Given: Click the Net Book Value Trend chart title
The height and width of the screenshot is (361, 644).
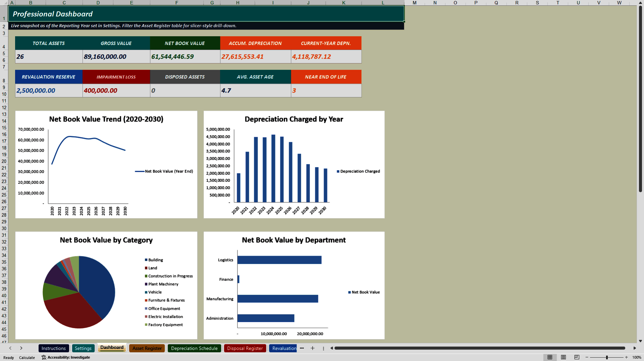Looking at the screenshot, I should tap(106, 119).
